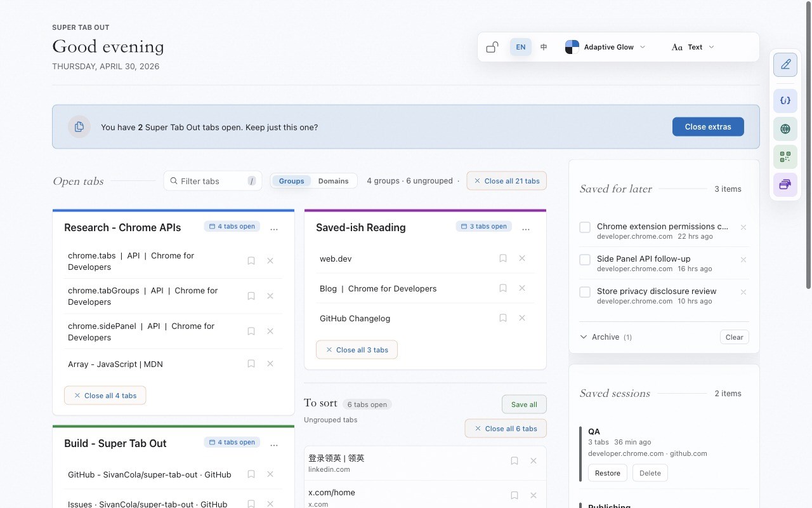812x508 pixels.
Task: Open Research - Chrome APIs group menu
Action: pos(274,229)
